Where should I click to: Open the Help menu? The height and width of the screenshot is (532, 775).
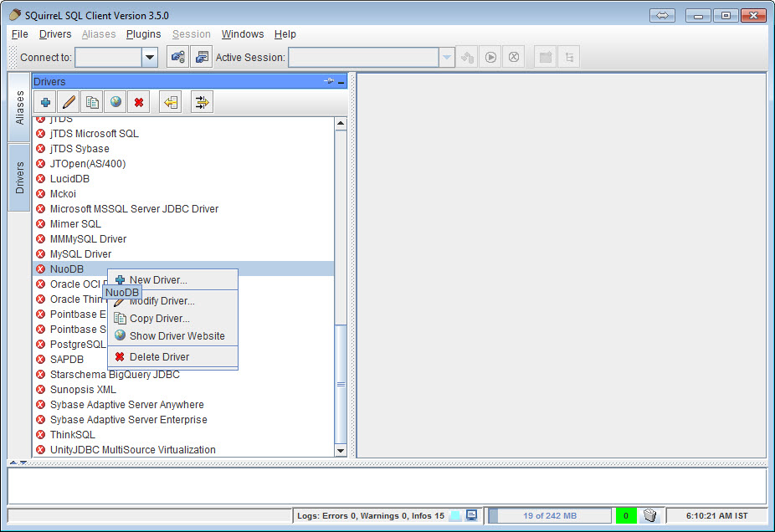285,34
